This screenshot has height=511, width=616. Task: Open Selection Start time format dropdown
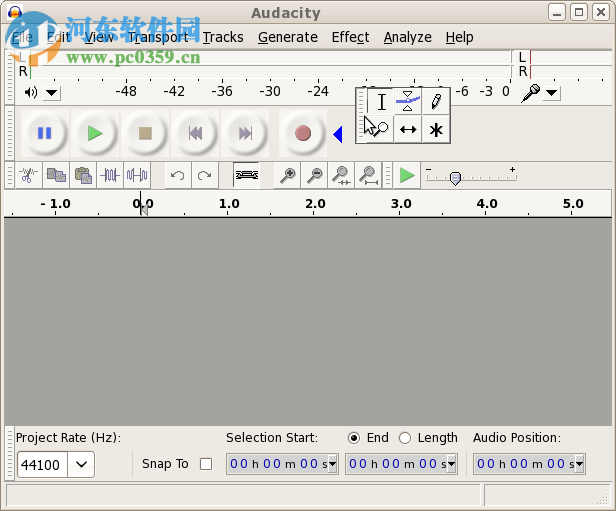(x=333, y=464)
